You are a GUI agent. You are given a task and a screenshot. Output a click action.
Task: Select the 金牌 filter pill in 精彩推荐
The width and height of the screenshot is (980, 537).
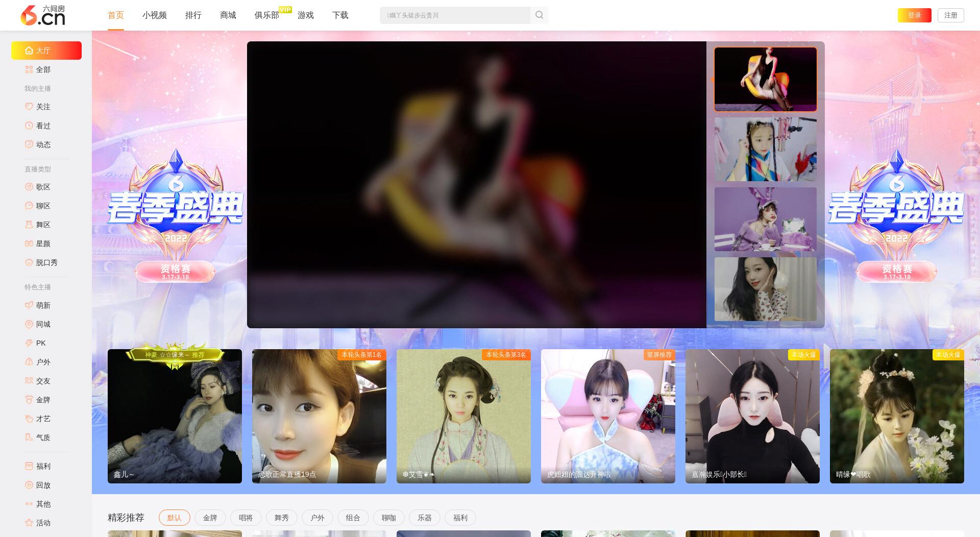[210, 518]
